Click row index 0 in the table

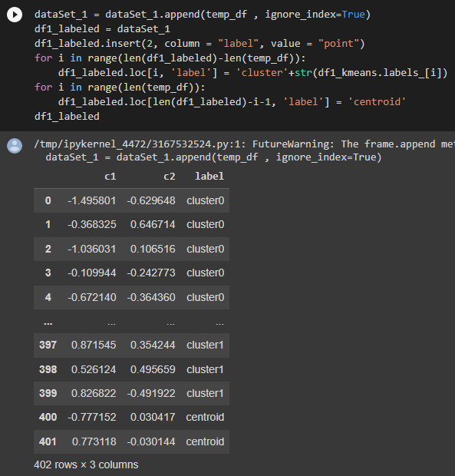click(48, 200)
